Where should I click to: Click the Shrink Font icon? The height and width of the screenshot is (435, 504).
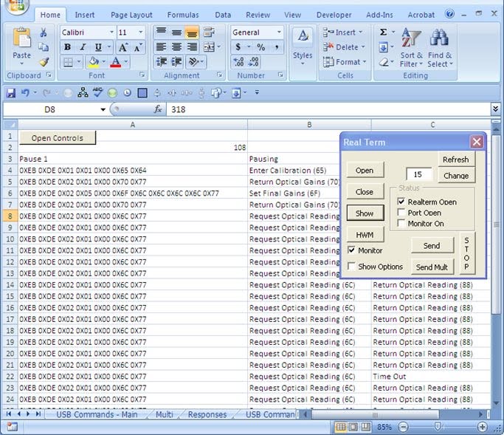pyautogui.click(x=138, y=47)
